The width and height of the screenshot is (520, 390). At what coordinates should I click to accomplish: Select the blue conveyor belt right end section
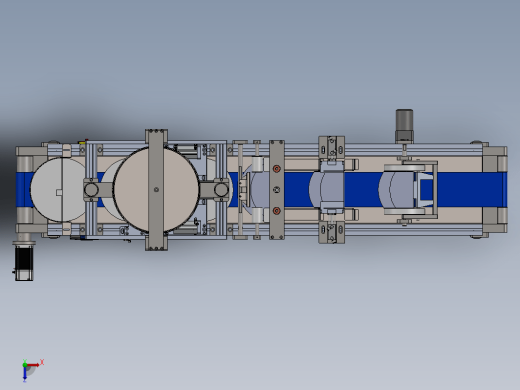click(472, 190)
